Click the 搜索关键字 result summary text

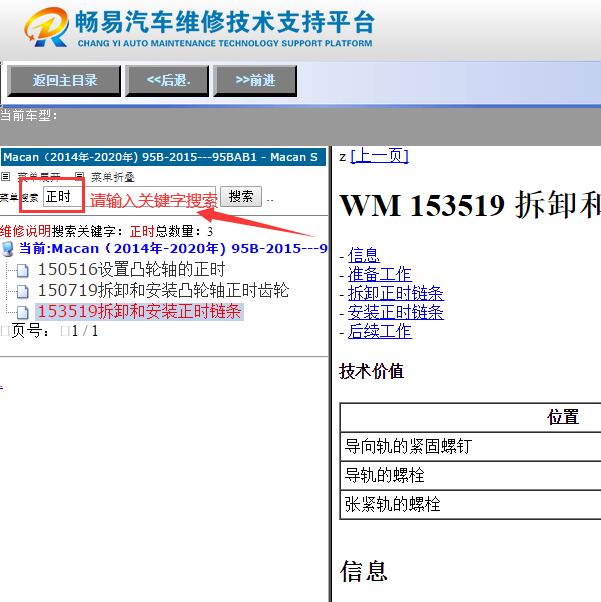(132, 231)
